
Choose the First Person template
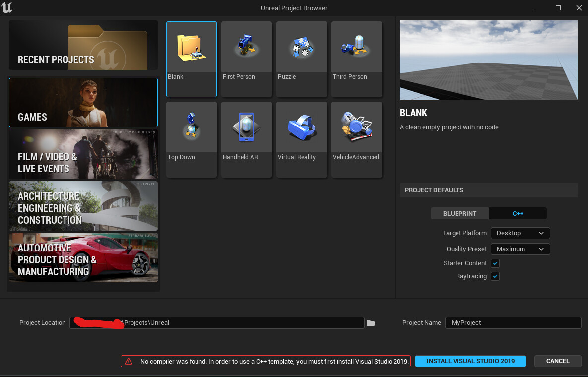pos(247,59)
